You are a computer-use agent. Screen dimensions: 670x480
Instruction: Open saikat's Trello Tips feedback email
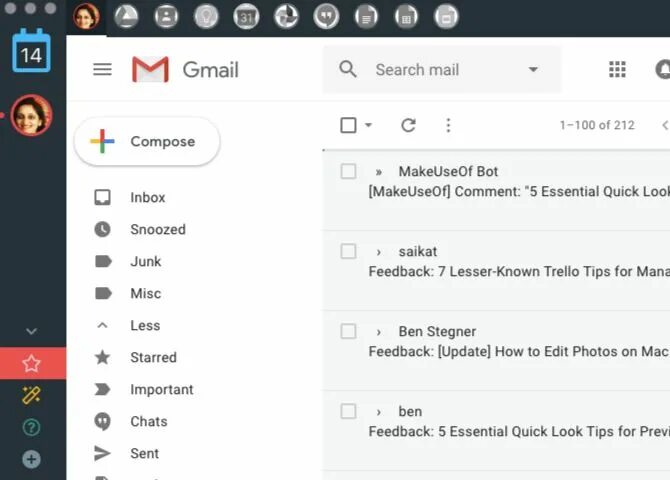tap(496, 271)
